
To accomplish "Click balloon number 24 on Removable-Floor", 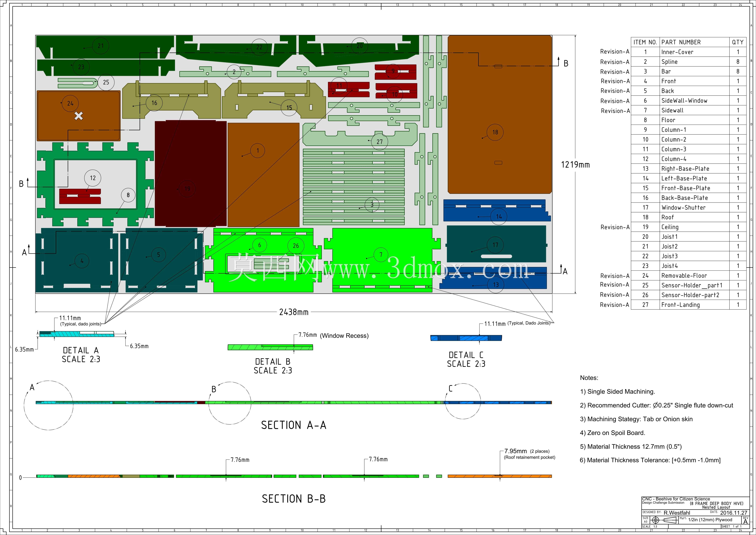I will click(x=70, y=103).
